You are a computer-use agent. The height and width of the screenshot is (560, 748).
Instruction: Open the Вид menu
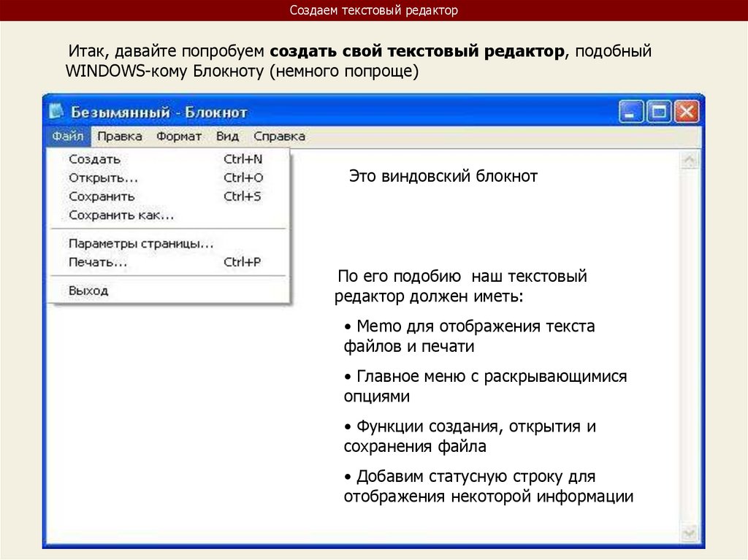(x=228, y=137)
